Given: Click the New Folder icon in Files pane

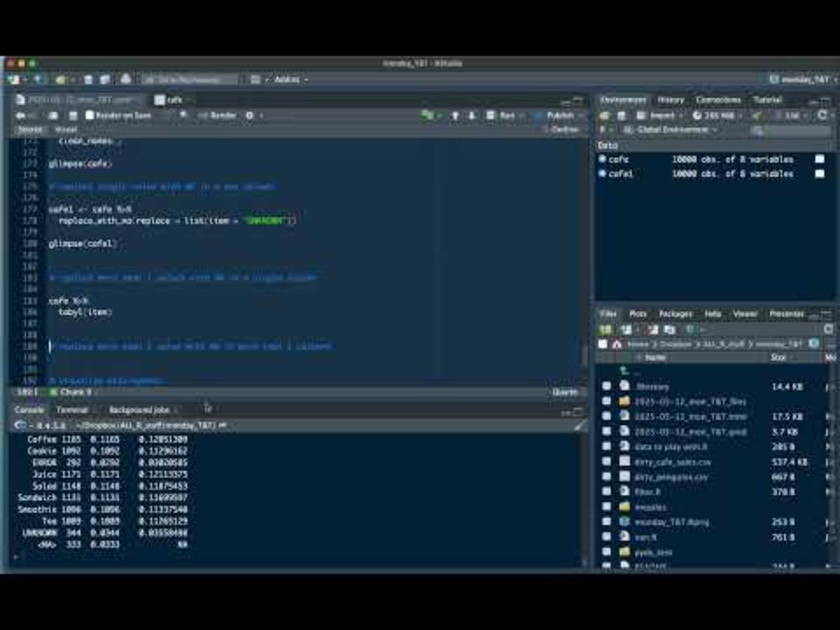Looking at the screenshot, I should pos(606,329).
